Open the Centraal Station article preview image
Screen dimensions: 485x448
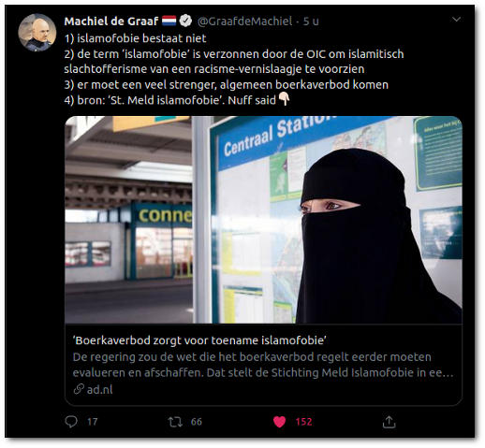tap(263, 220)
